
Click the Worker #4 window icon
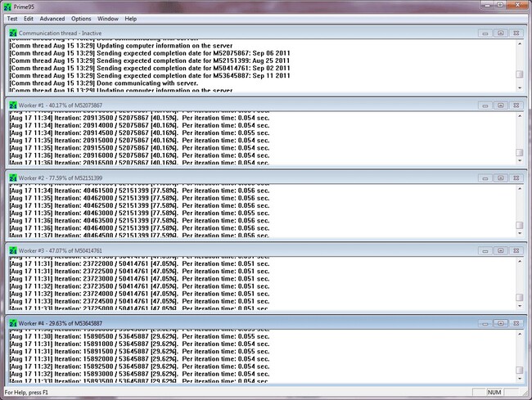click(13, 323)
